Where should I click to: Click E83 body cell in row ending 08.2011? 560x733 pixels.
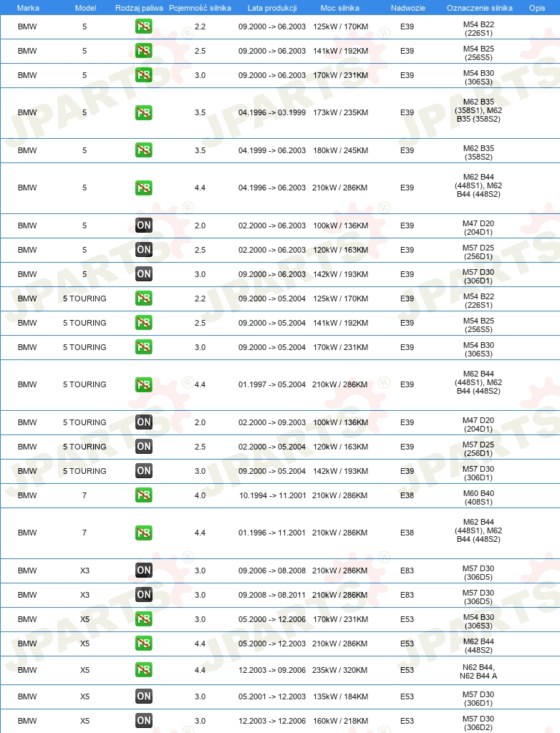[407, 595]
